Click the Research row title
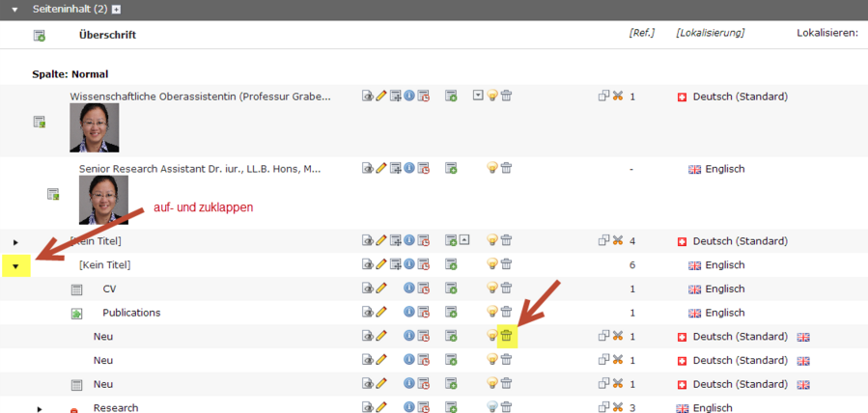The width and height of the screenshot is (868, 413). [116, 407]
